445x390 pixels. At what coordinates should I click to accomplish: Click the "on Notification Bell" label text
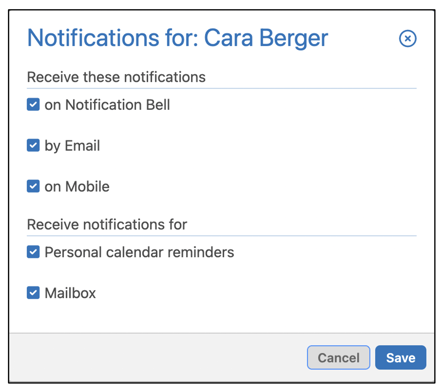[107, 105]
